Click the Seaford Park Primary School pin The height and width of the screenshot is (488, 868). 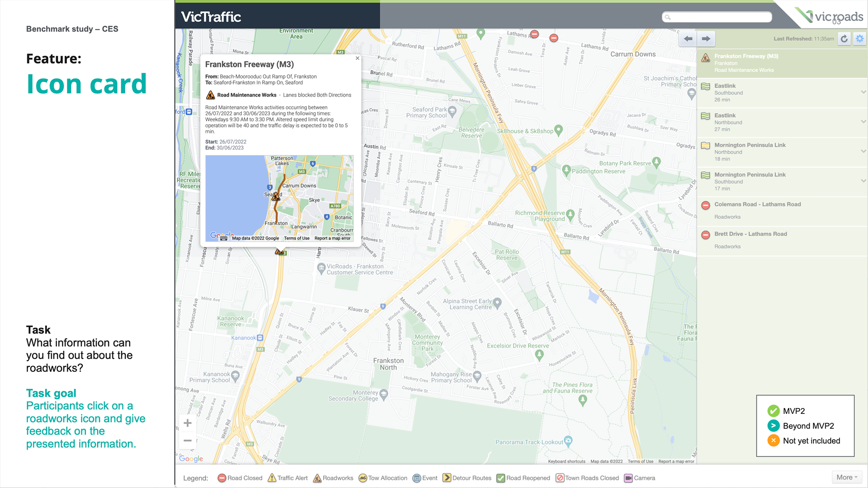[x=453, y=111]
